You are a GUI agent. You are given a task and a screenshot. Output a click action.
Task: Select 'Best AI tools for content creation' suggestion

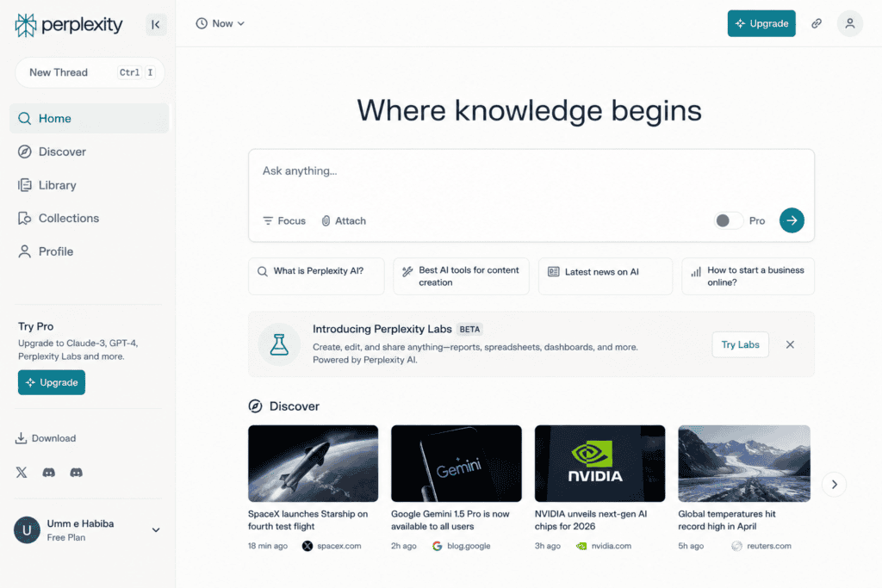pos(461,276)
